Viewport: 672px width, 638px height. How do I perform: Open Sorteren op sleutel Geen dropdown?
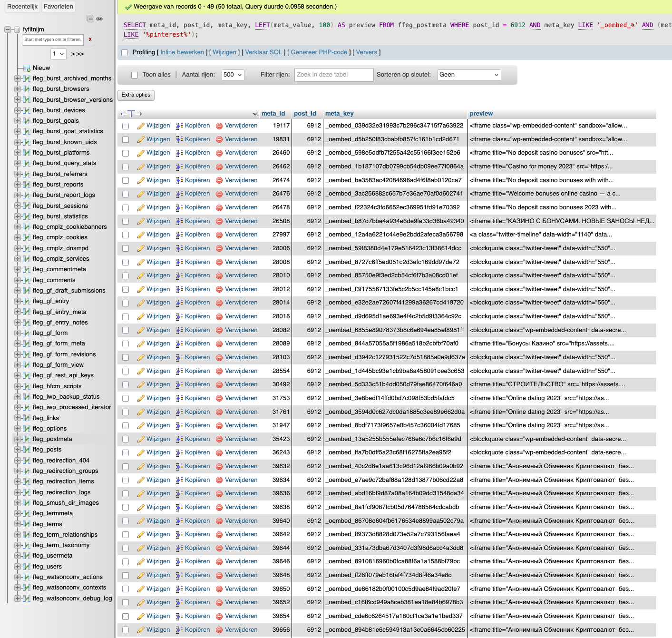click(x=469, y=75)
